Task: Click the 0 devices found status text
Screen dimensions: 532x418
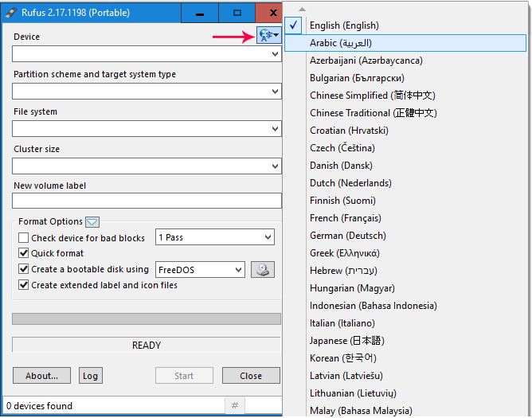Action: pos(39,406)
